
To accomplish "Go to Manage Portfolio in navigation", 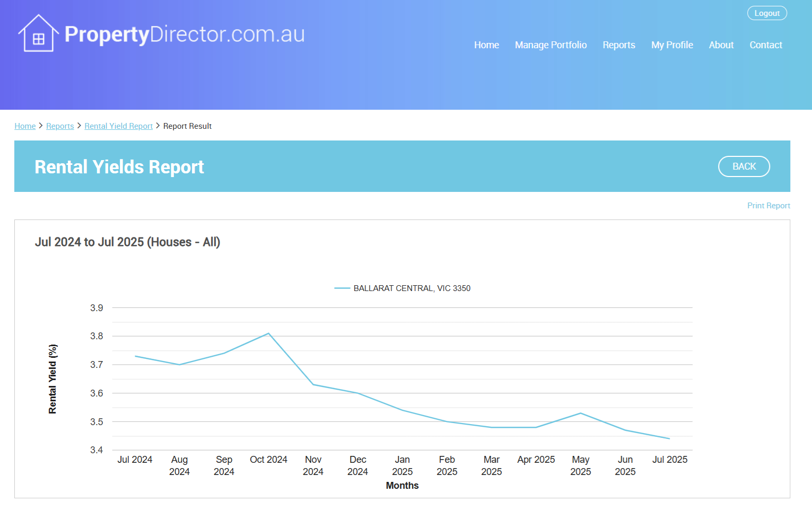I will [x=551, y=45].
